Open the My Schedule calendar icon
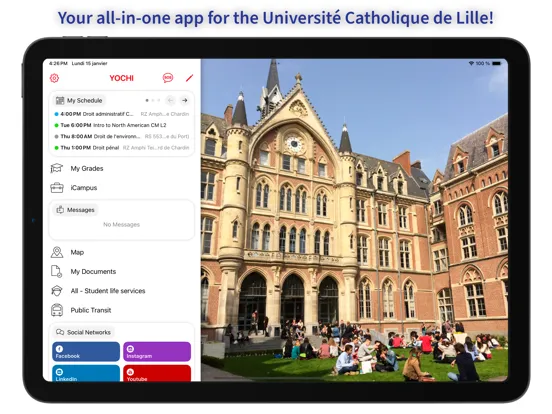 [60, 100]
